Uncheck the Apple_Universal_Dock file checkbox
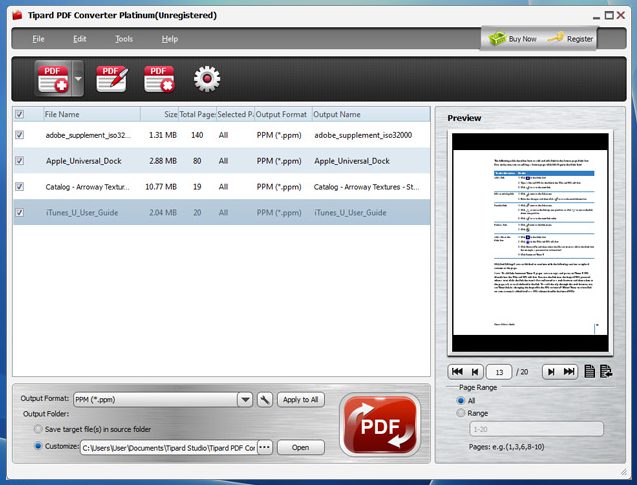The height and width of the screenshot is (485, 637). pos(20,161)
